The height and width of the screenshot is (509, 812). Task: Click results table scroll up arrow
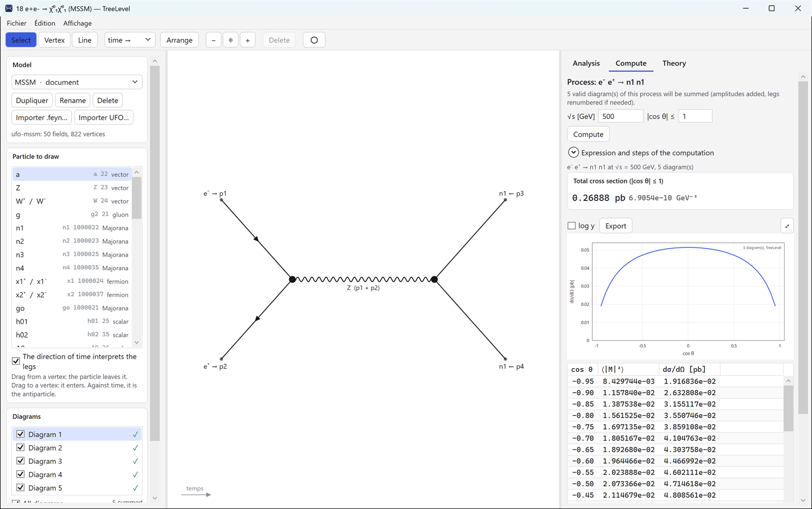pos(788,380)
